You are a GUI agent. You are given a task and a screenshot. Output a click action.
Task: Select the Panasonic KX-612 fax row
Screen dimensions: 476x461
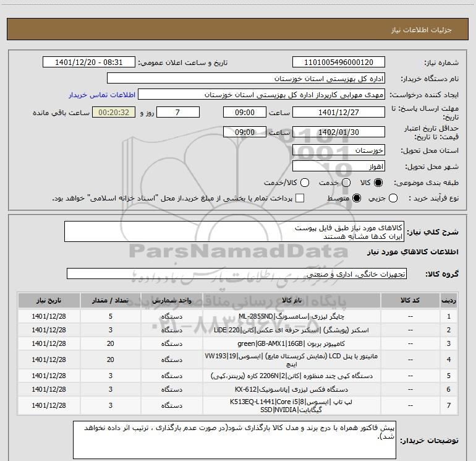coord(238,390)
